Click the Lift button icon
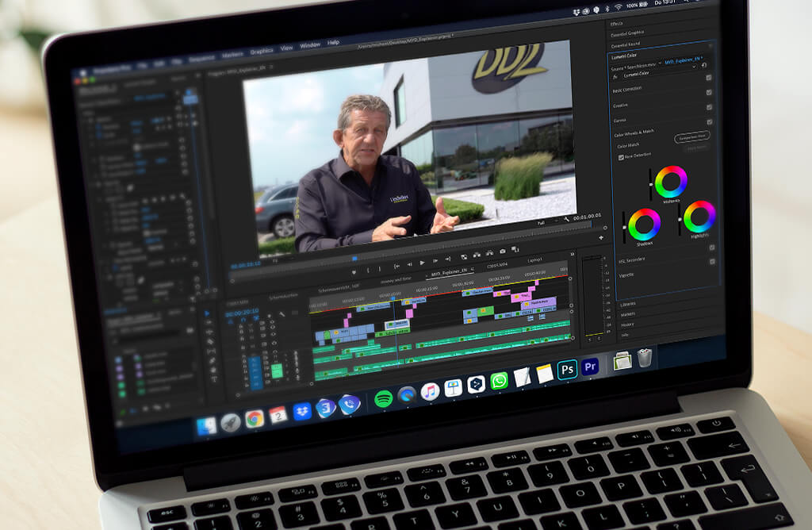This screenshot has width=812, height=530. click(x=477, y=255)
